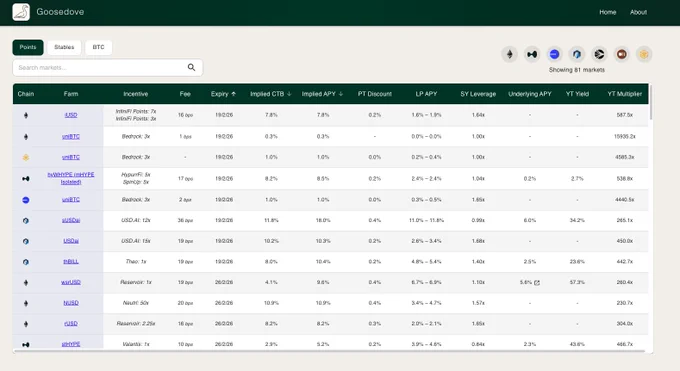The width and height of the screenshot is (680, 371).
Task: Click the SY Leverage column header
Action: point(478,94)
